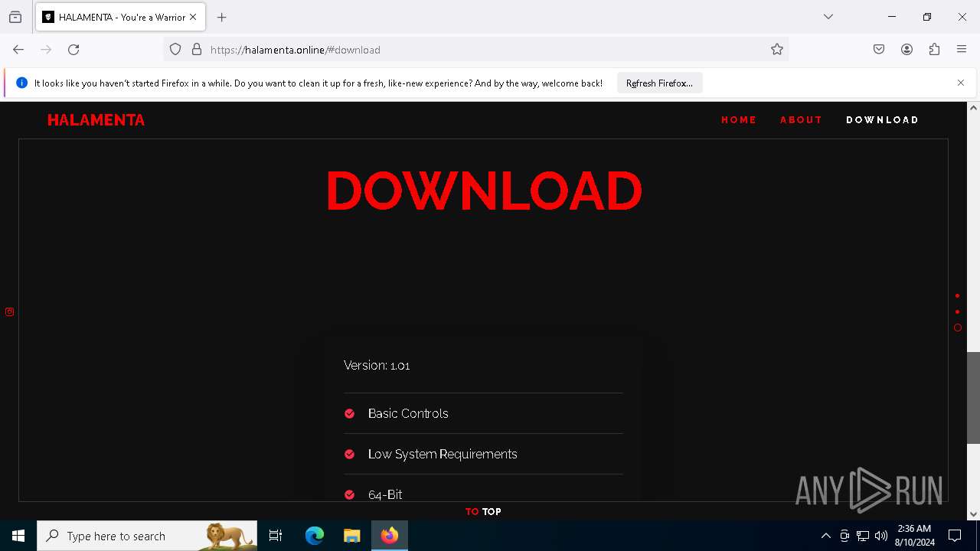Launch Microsoft Edge from taskbar
The height and width of the screenshot is (551, 980).
coord(315,536)
